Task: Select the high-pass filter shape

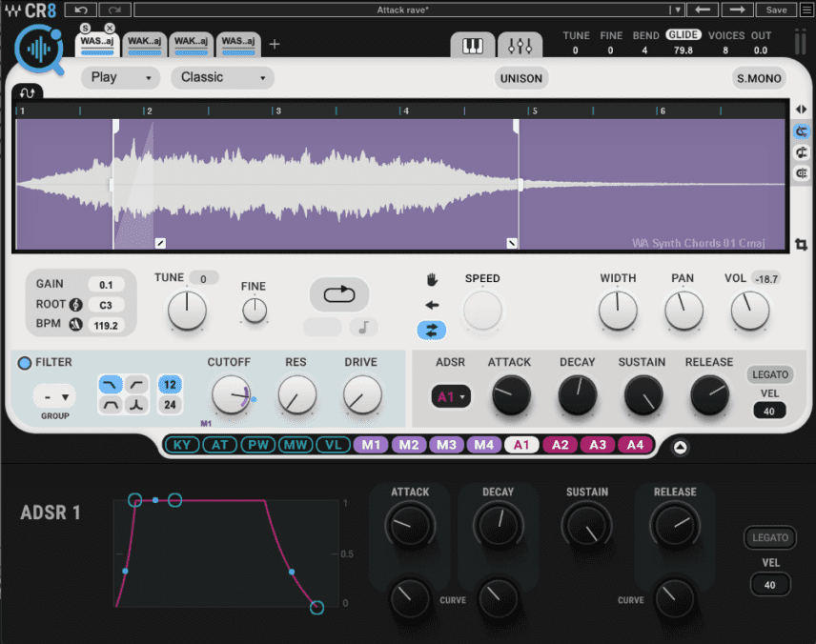Action: [136, 385]
